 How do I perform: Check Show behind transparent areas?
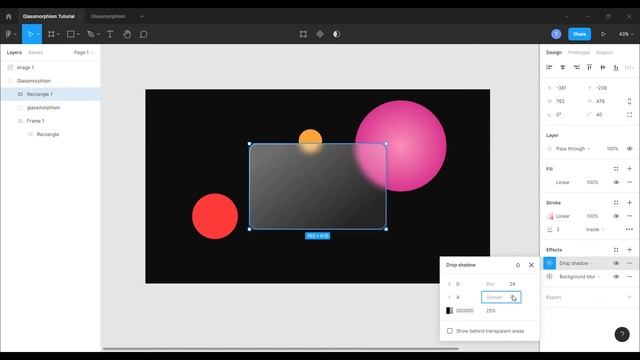click(450, 331)
